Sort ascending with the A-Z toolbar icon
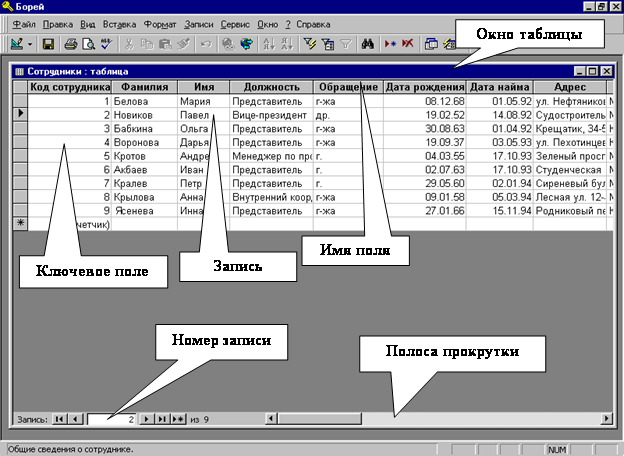 270,44
